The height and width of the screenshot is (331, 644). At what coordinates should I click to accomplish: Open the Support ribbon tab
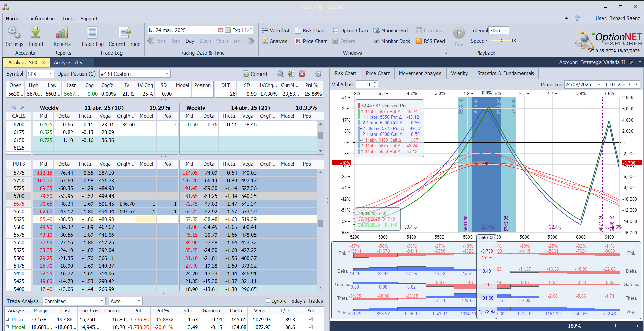(89, 18)
